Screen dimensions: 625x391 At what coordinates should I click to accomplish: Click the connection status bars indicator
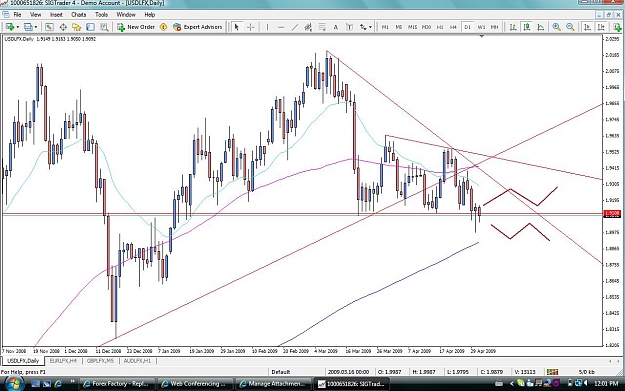tap(552, 372)
